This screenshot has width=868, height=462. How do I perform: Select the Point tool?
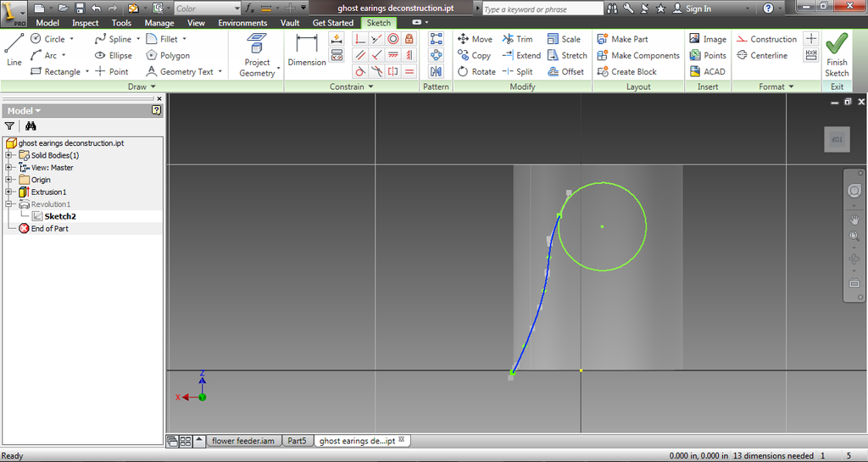click(x=112, y=71)
